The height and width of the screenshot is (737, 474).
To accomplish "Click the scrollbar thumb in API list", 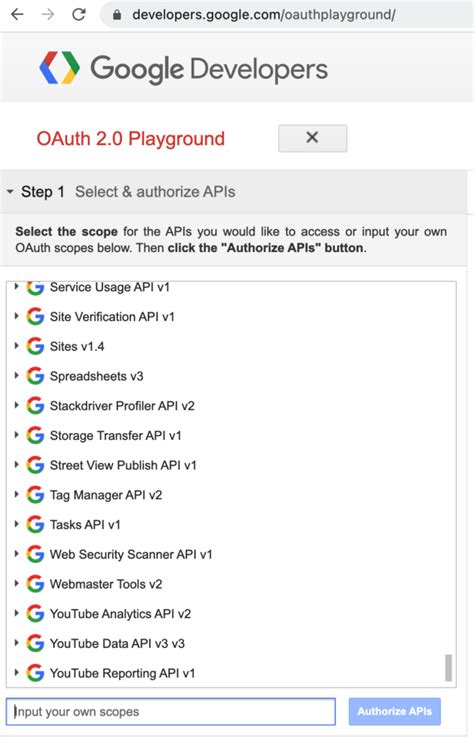I will point(448,667).
